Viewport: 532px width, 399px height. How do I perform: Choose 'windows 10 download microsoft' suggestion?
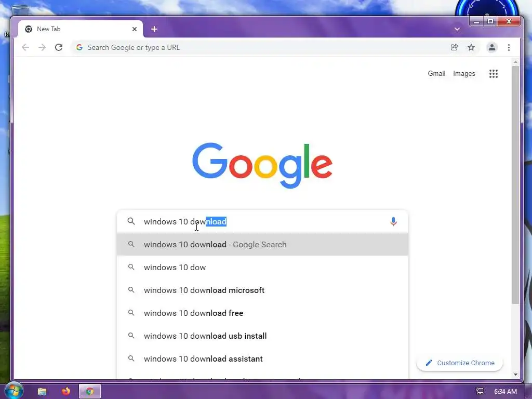tap(262, 290)
